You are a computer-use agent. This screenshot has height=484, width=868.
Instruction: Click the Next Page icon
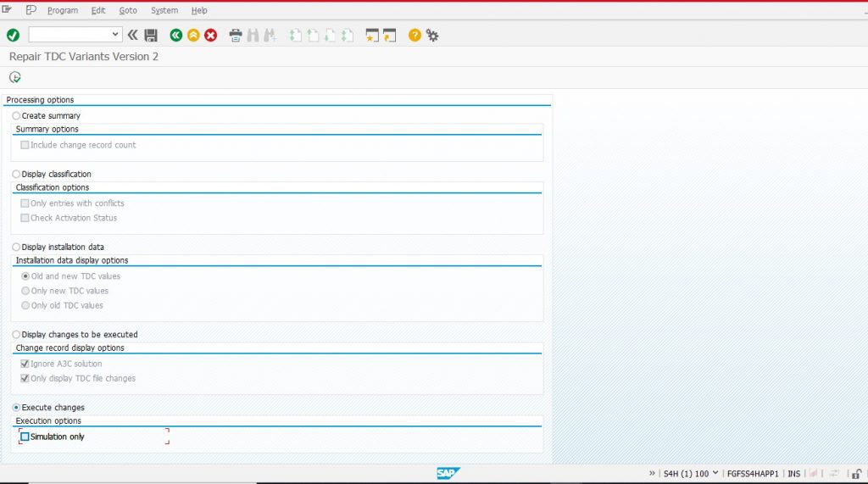[x=330, y=36]
